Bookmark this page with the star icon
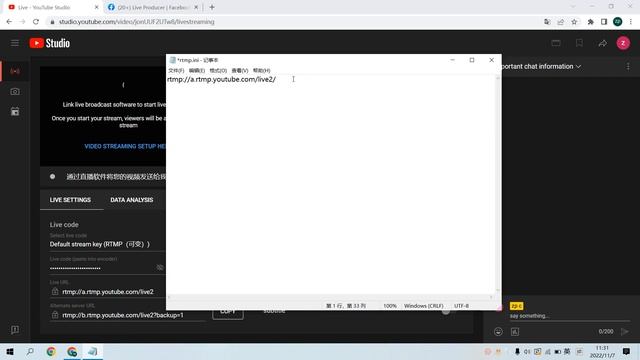640x360 pixels. tap(574, 22)
